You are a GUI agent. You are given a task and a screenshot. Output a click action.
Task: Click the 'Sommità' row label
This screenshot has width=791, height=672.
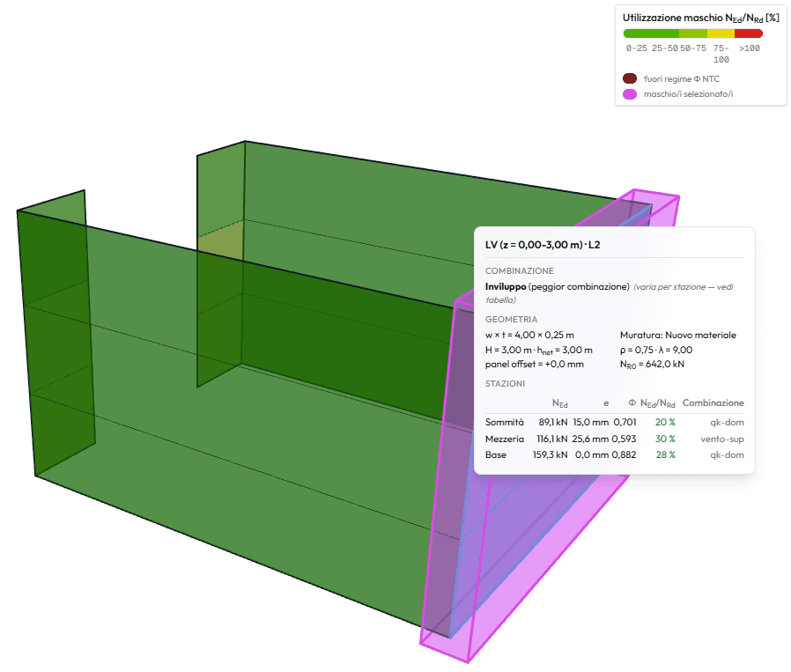505,422
